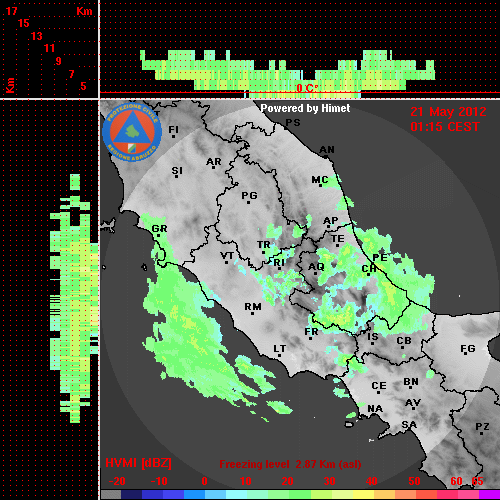Click the 13 Km altitude label

click(x=37, y=36)
